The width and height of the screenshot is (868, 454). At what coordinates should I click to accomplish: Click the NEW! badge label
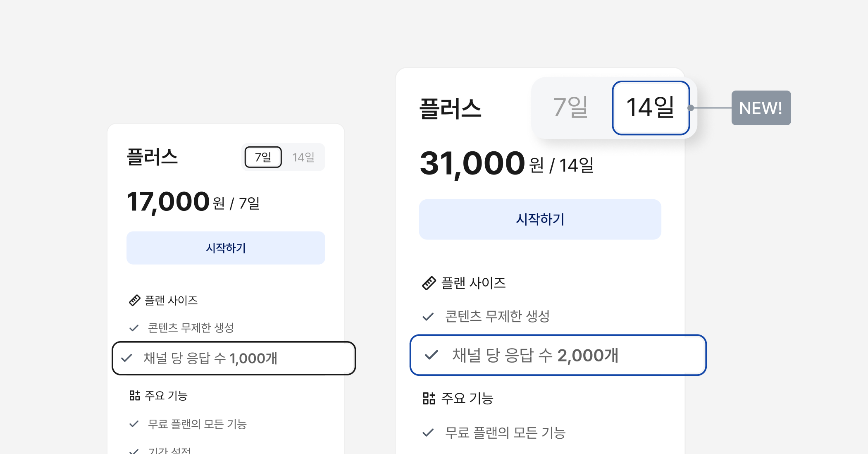tap(761, 108)
